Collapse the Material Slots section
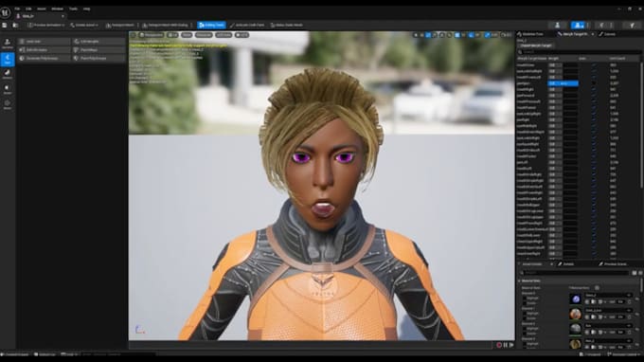Screen dimensions: 644x362 [x=519, y=281]
